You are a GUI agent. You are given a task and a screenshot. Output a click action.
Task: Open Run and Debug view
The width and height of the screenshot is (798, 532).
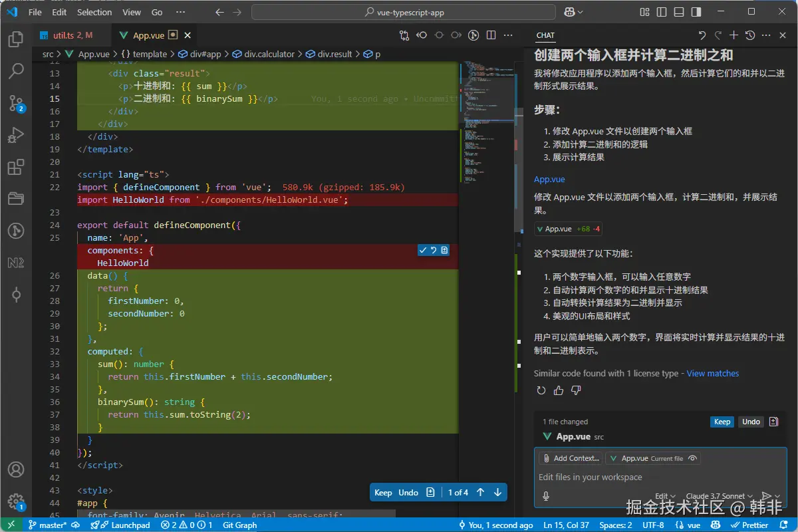point(16,135)
